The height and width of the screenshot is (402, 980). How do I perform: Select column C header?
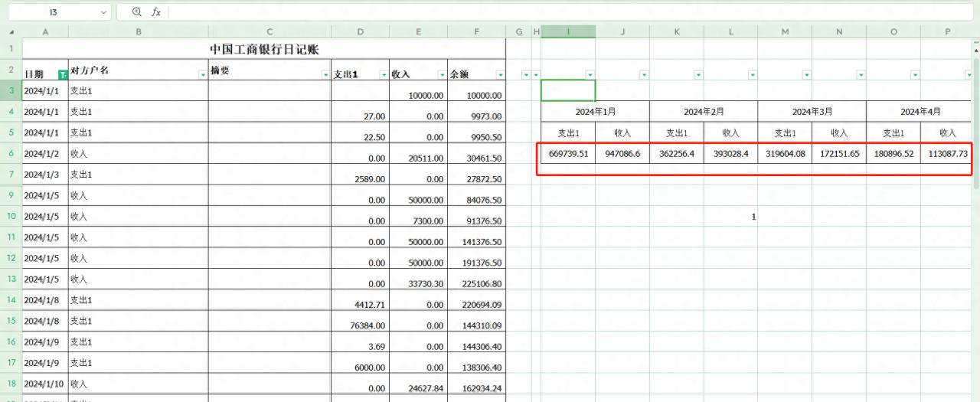(x=269, y=31)
